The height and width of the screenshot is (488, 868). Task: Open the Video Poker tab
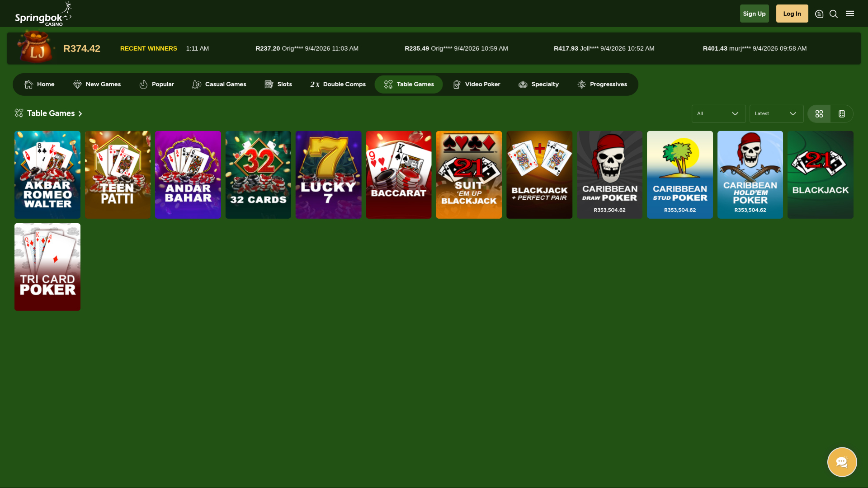(476, 84)
